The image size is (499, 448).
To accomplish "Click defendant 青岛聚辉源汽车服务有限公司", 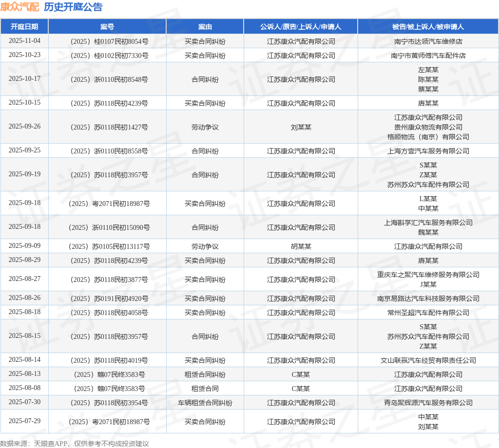I will click(x=428, y=403).
